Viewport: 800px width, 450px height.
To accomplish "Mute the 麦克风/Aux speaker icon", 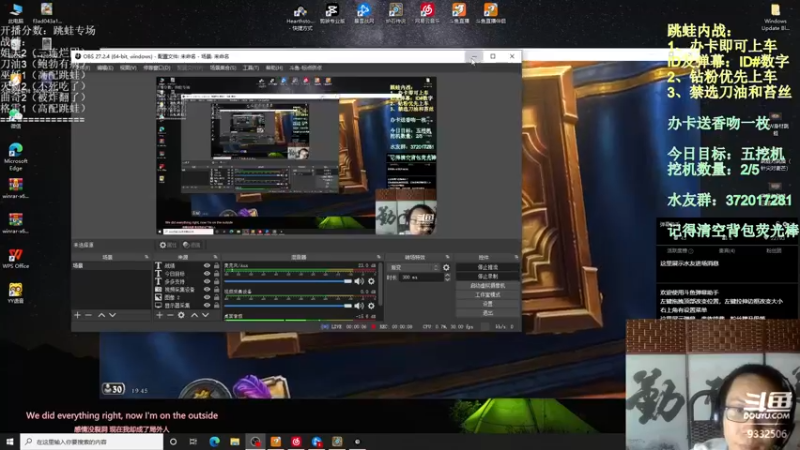I will coord(359,281).
